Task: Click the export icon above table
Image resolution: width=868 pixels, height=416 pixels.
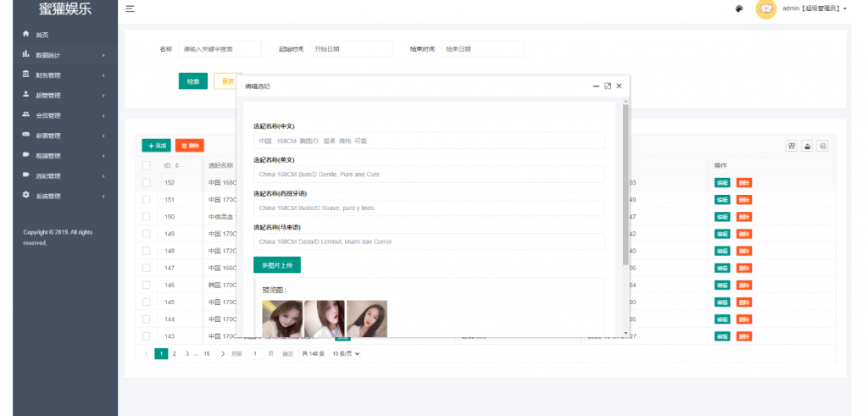Action: 807,146
